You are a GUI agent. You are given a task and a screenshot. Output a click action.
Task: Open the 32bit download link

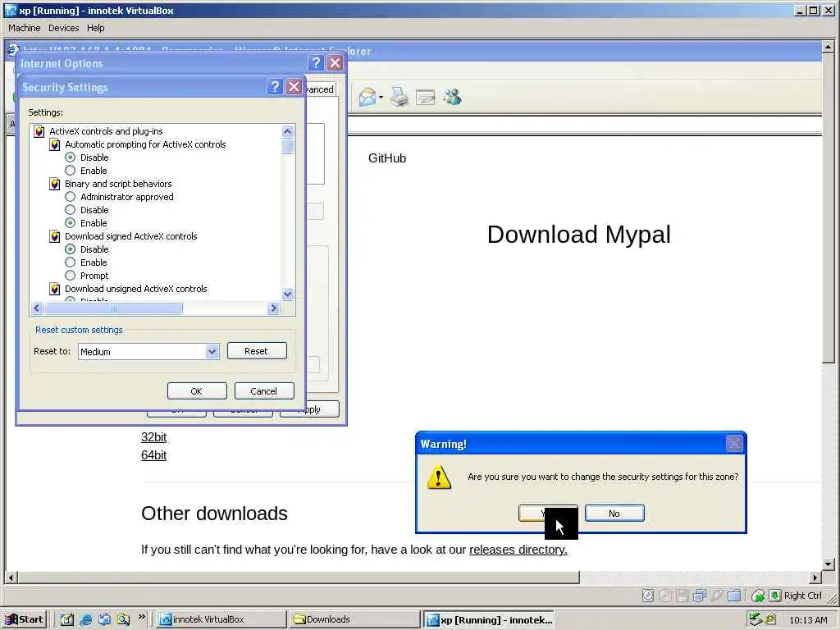[153, 437]
